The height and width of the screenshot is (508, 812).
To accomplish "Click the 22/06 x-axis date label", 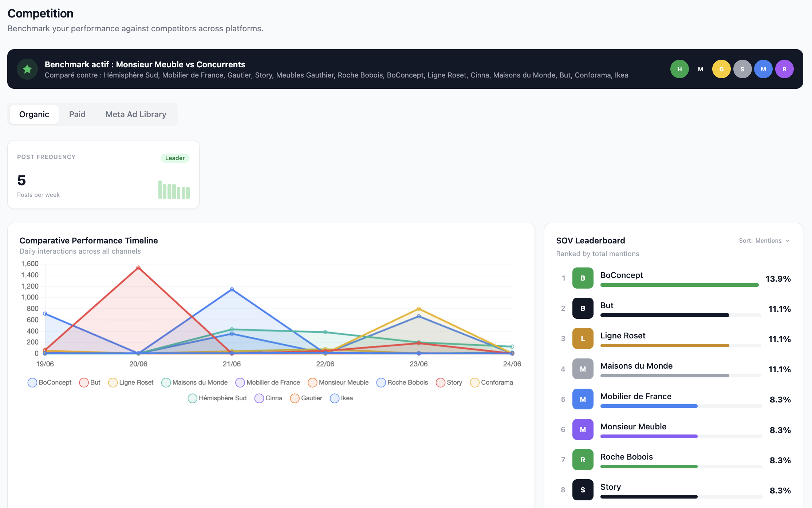I will pyautogui.click(x=325, y=364).
